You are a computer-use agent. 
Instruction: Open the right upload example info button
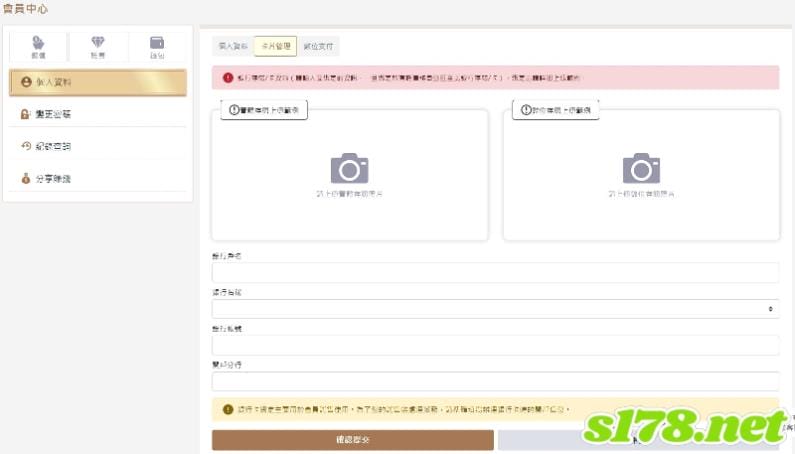pyautogui.click(x=556, y=110)
